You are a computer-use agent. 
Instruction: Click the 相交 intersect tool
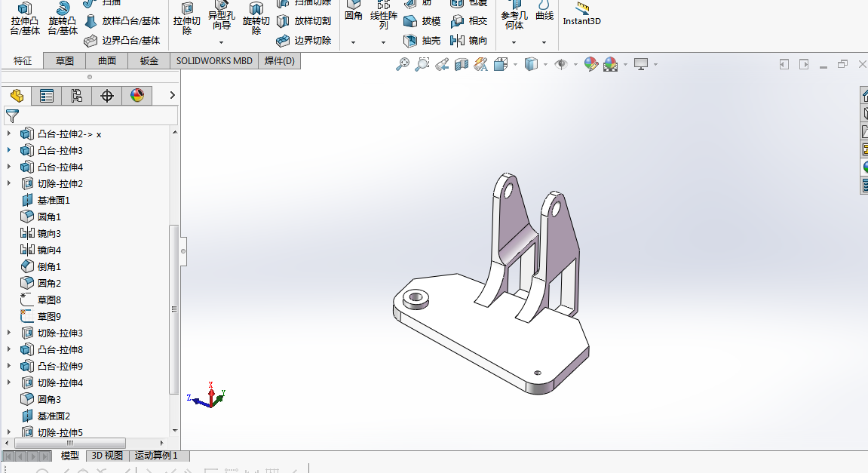point(469,21)
